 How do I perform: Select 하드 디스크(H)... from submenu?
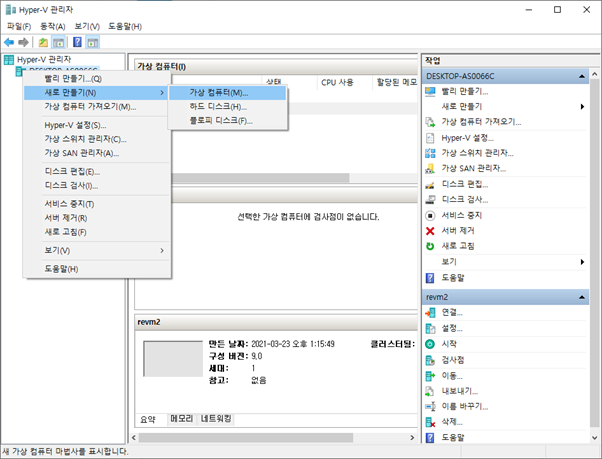pos(228,107)
